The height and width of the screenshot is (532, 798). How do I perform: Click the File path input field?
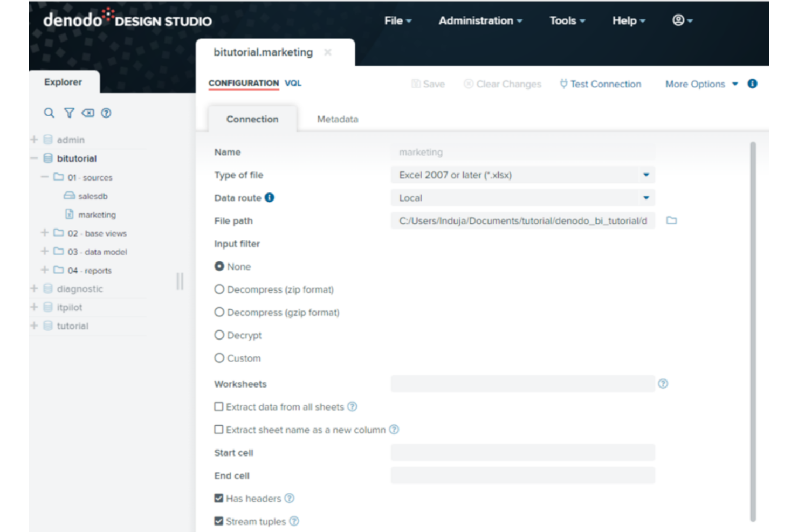[x=523, y=220]
